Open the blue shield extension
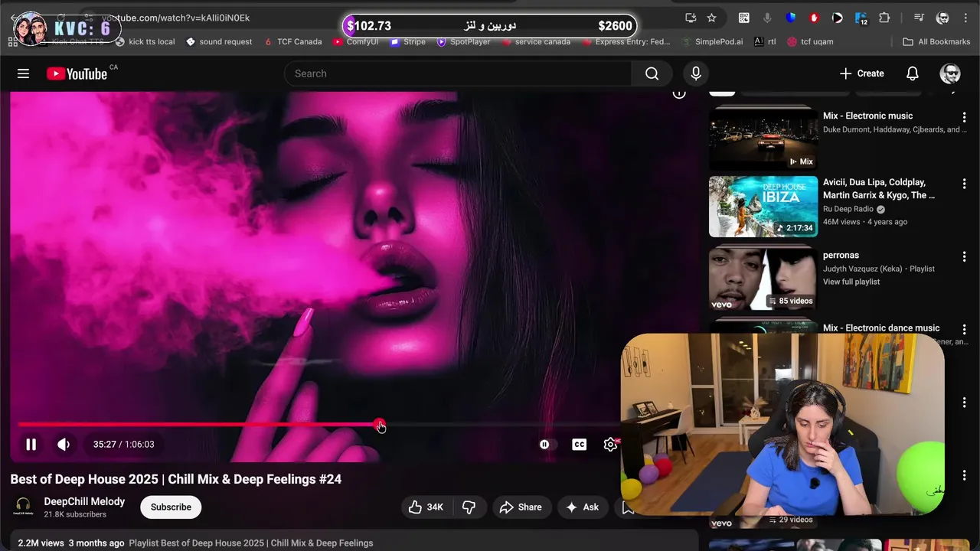The image size is (980, 551). pyautogui.click(x=791, y=18)
